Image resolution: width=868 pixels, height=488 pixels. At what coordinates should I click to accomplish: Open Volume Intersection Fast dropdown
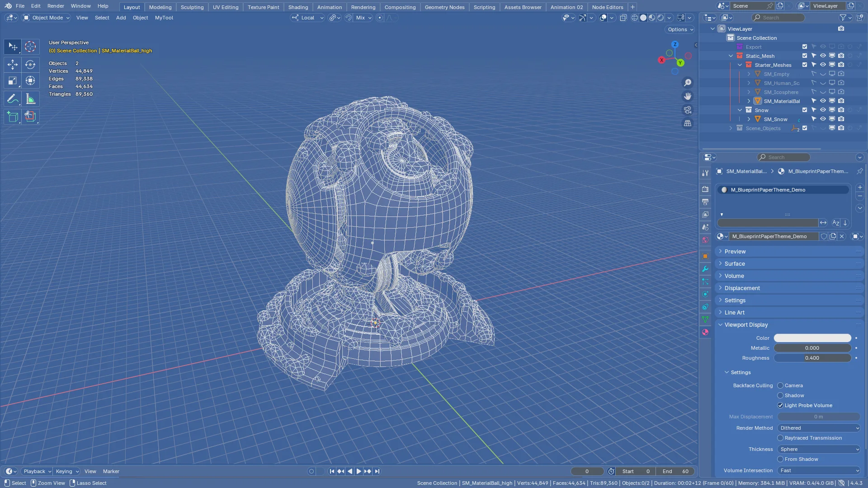pos(819,470)
